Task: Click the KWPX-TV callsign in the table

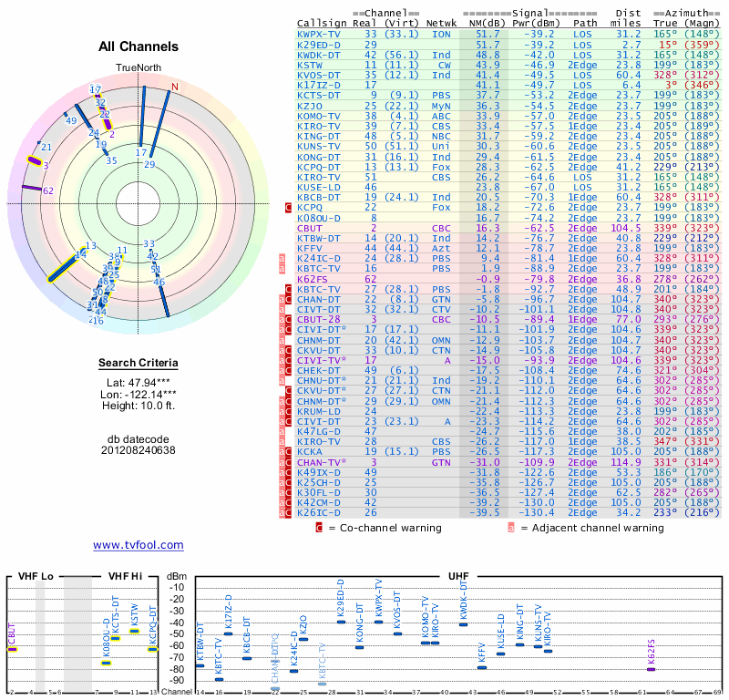Action: click(318, 35)
